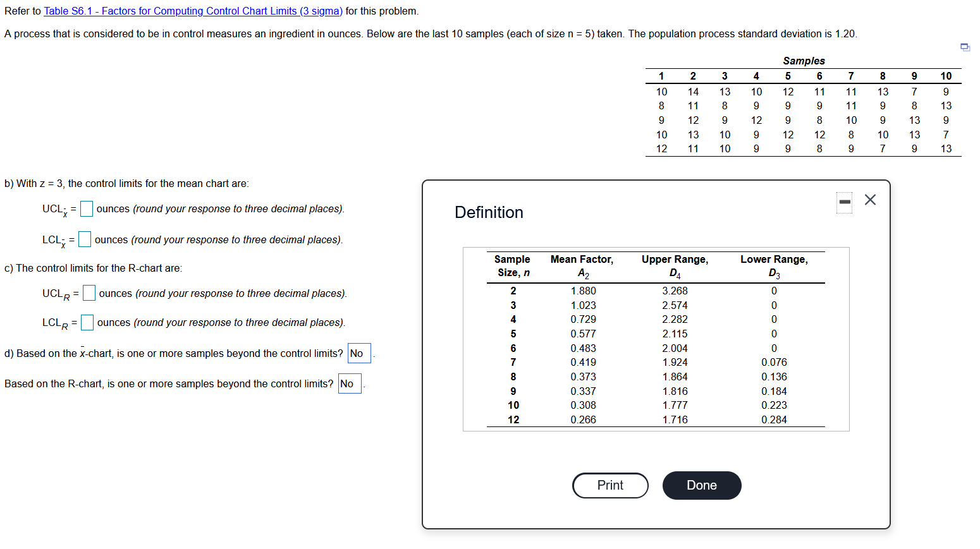Click the UCL R answer input box
Viewport: 980px width, 549px height.
89,293
